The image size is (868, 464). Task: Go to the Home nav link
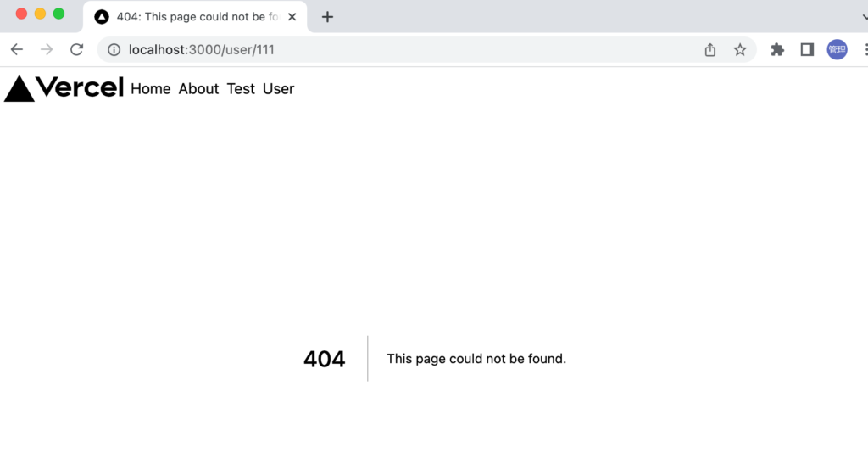tap(151, 89)
